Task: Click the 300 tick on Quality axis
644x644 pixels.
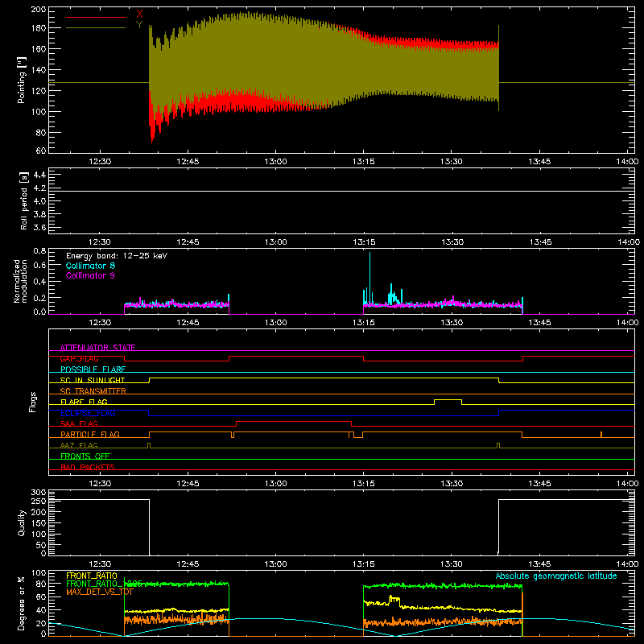Action: click(x=38, y=493)
